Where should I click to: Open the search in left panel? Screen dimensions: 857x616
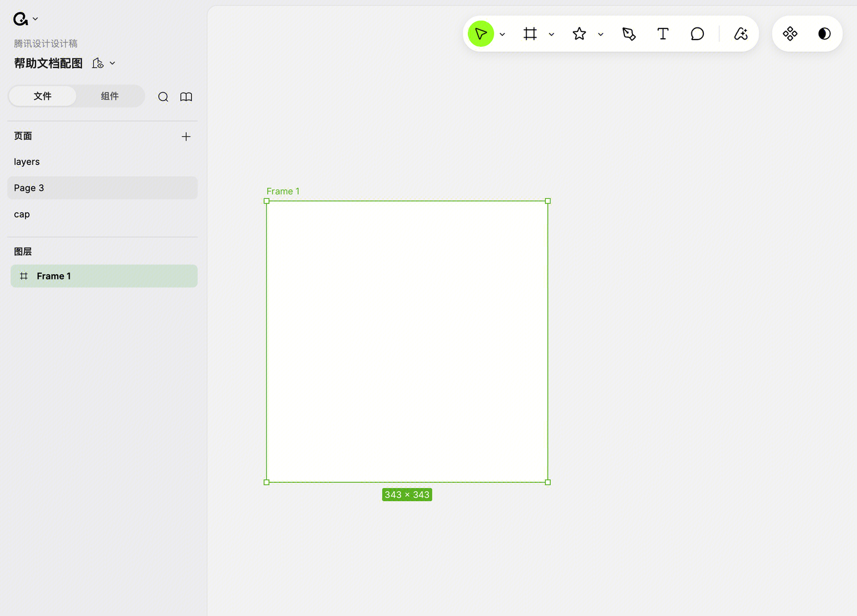point(163,97)
